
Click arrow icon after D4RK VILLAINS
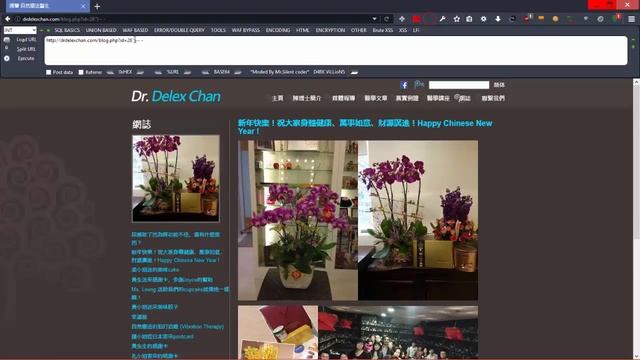[354, 72]
